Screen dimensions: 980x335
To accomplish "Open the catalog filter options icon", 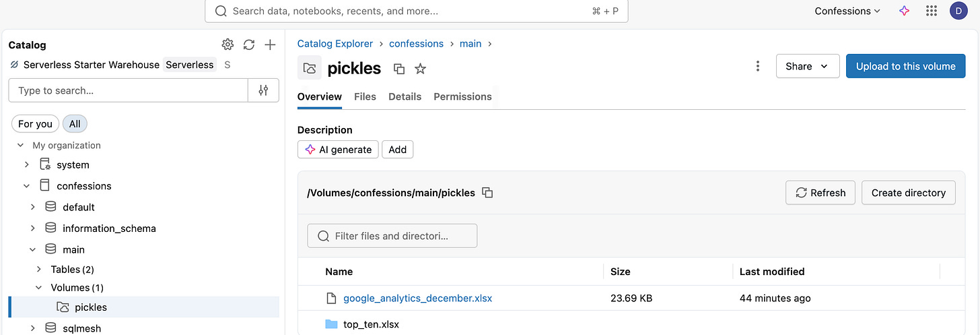I will (264, 90).
